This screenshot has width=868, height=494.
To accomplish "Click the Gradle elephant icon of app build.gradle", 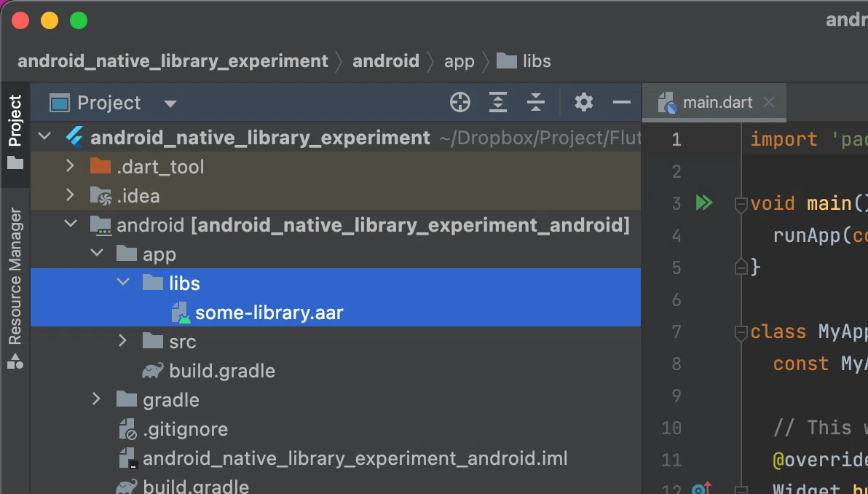I will coord(153,370).
